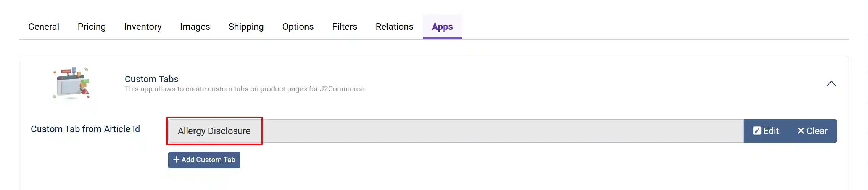Go to the Inventory tab
This screenshot has height=190, width=868.
click(143, 27)
